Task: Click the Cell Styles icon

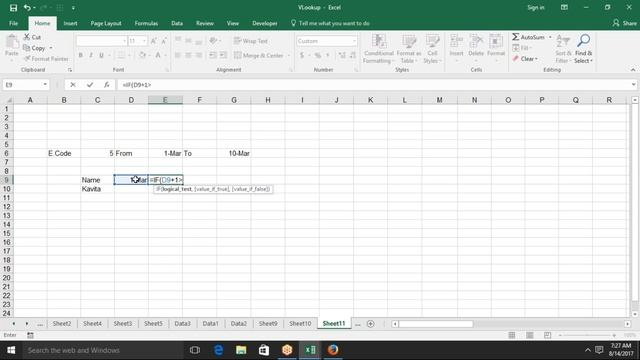Action: [432, 41]
